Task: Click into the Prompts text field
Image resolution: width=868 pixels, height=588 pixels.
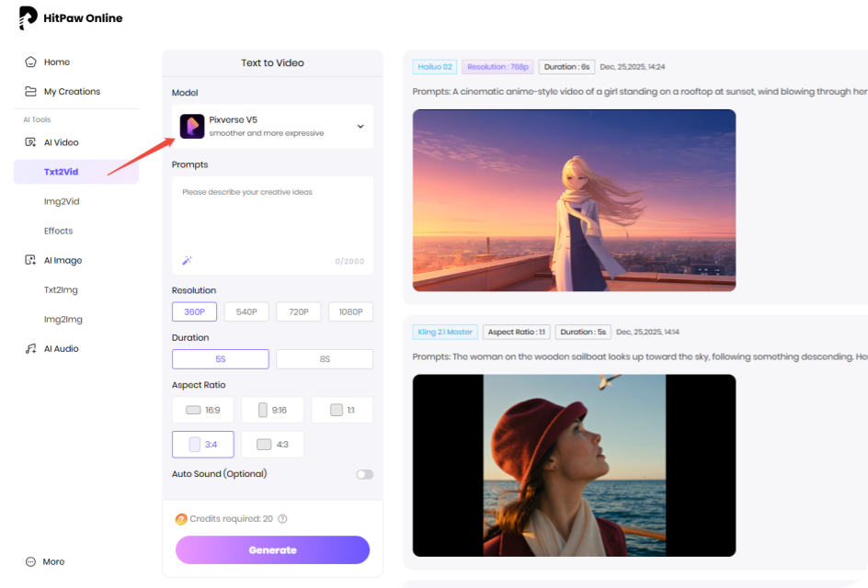Action: (272, 216)
